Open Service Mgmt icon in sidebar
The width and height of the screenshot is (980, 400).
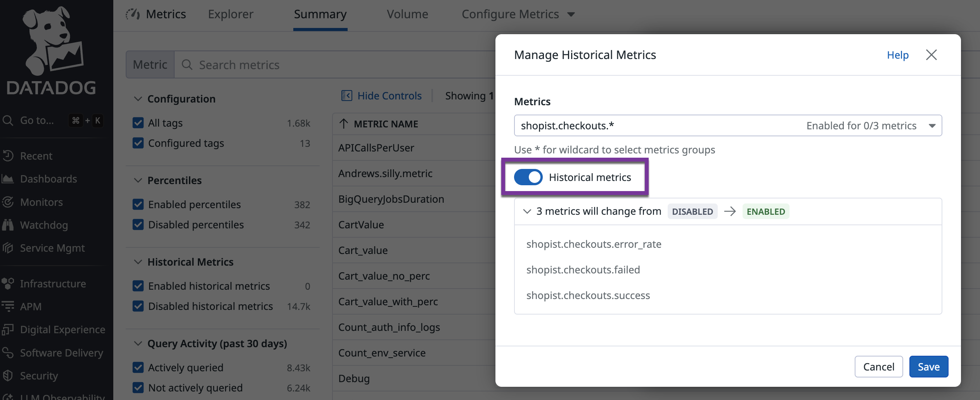click(x=8, y=248)
